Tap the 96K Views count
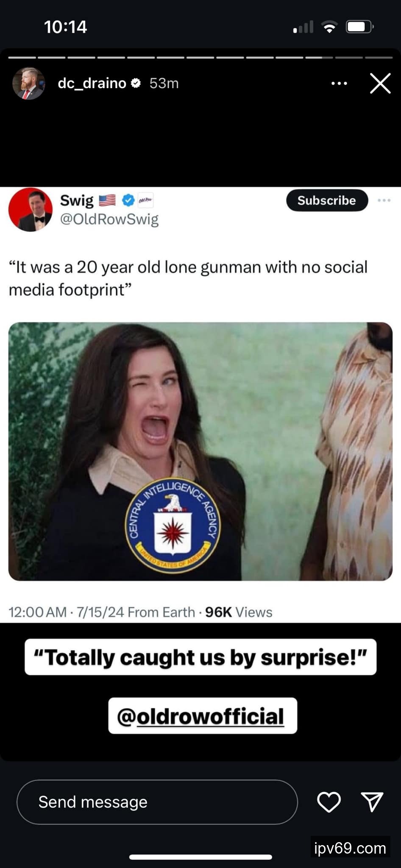 [x=239, y=612]
